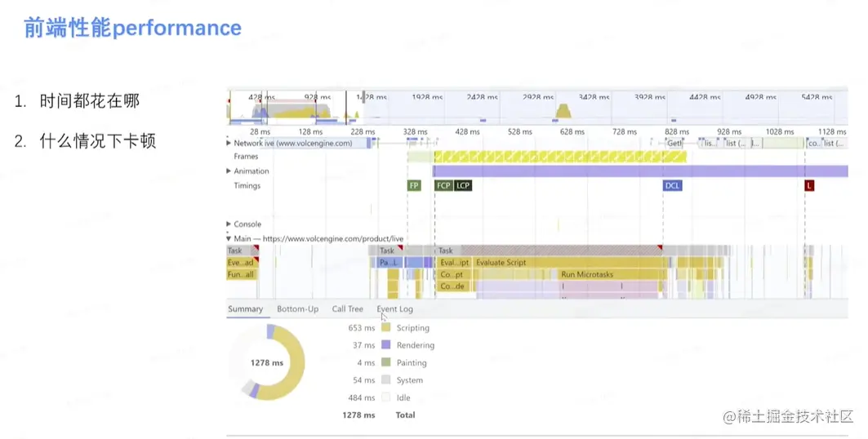
Task: Select the Co...pt block
Action: point(454,274)
